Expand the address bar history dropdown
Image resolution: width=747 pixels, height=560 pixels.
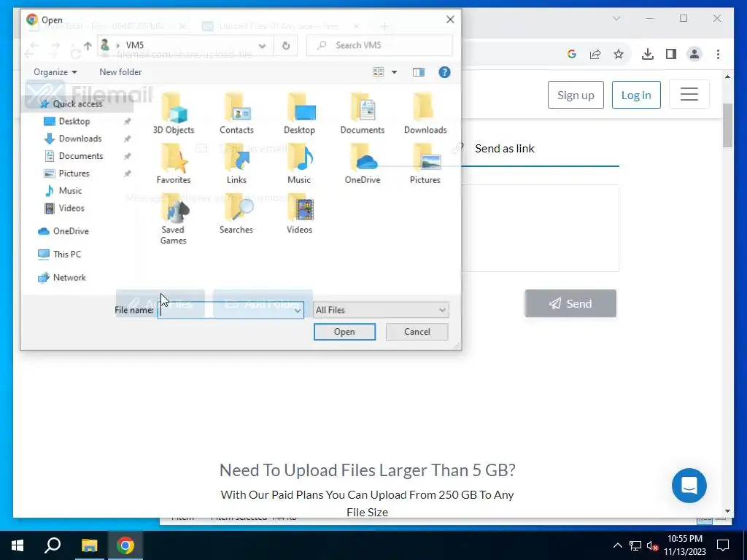[x=262, y=46]
